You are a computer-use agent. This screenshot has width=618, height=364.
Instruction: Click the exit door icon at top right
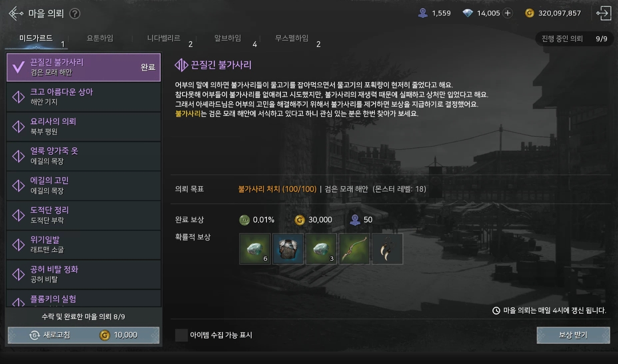pyautogui.click(x=604, y=13)
